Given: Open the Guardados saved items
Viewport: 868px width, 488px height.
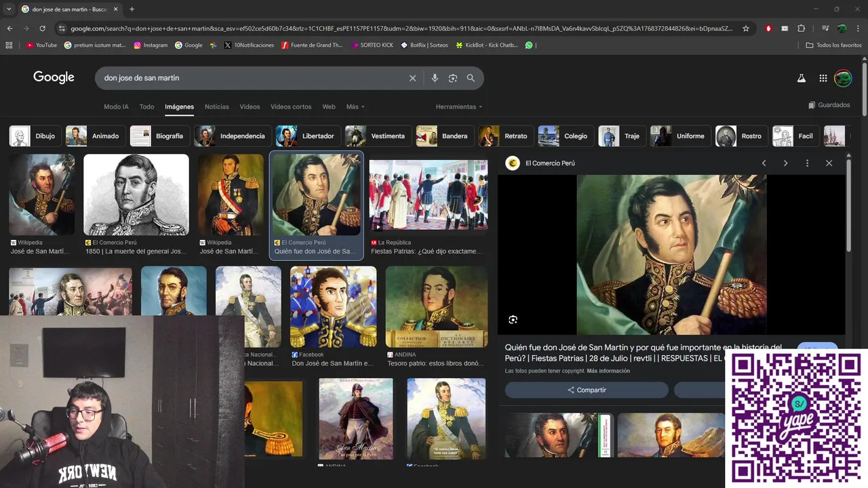Looking at the screenshot, I should [829, 105].
